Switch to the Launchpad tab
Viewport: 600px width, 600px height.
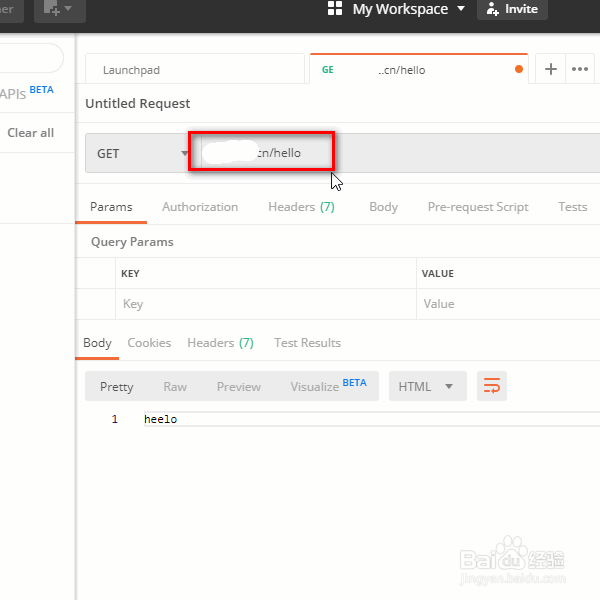click(195, 70)
